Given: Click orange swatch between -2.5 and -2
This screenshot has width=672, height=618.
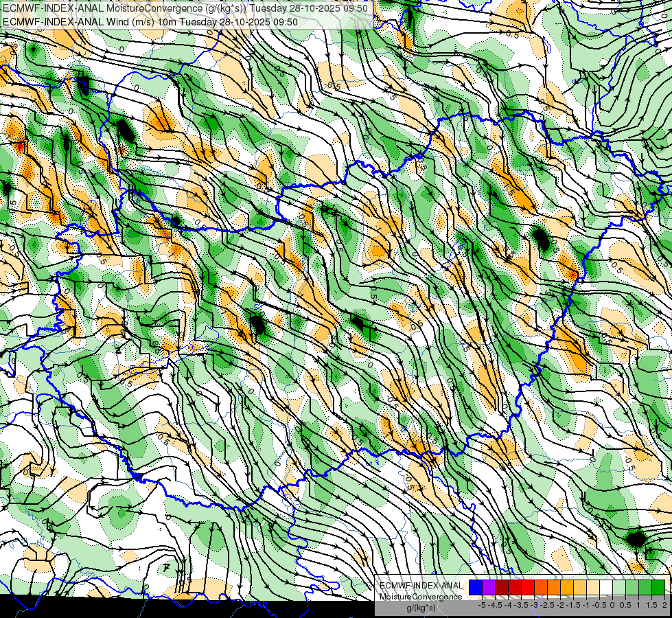Looking at the screenshot, I should tap(554, 587).
